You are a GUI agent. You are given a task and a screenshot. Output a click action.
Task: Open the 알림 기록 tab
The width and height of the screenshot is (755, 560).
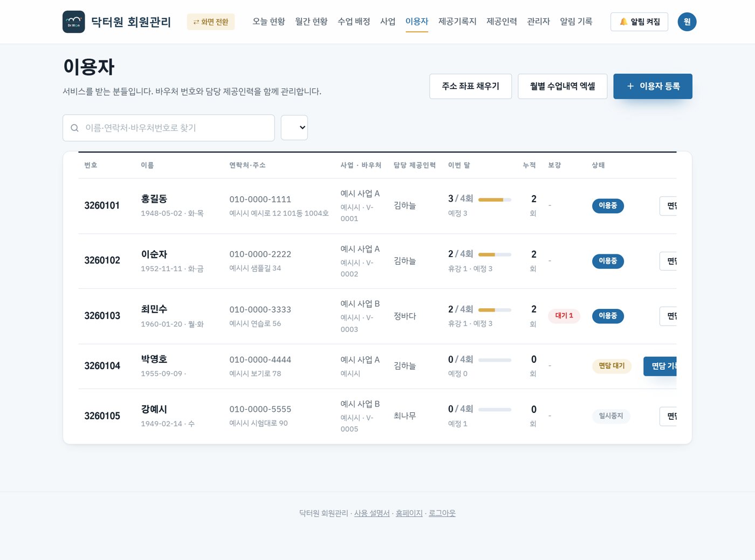(576, 22)
